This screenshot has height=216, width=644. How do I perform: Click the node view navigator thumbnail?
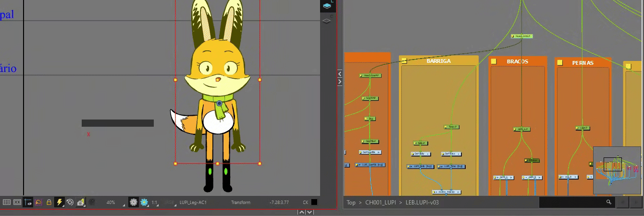tap(617, 170)
